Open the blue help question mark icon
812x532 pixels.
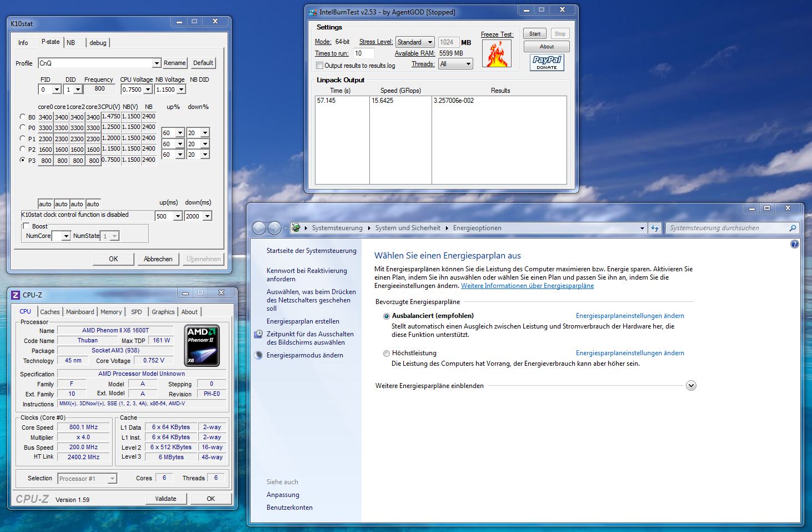click(x=795, y=244)
